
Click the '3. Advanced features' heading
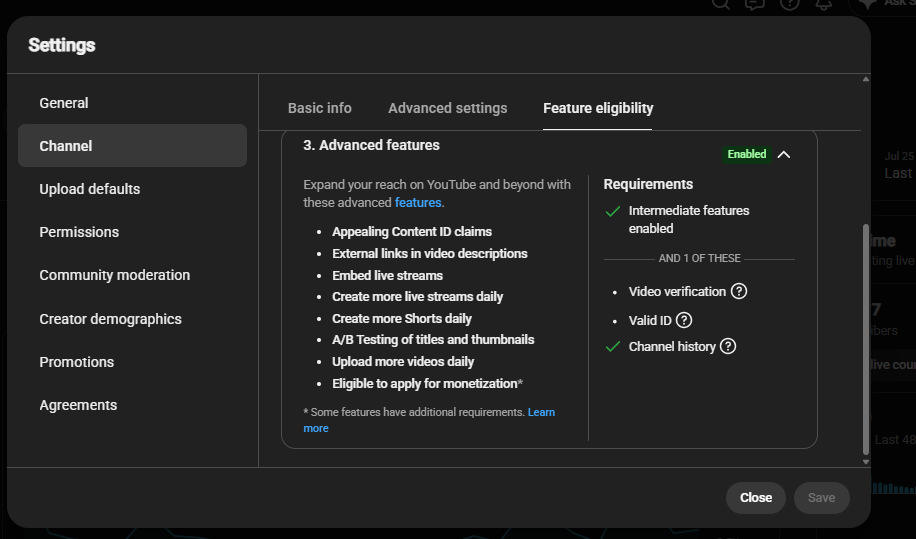[371, 145]
